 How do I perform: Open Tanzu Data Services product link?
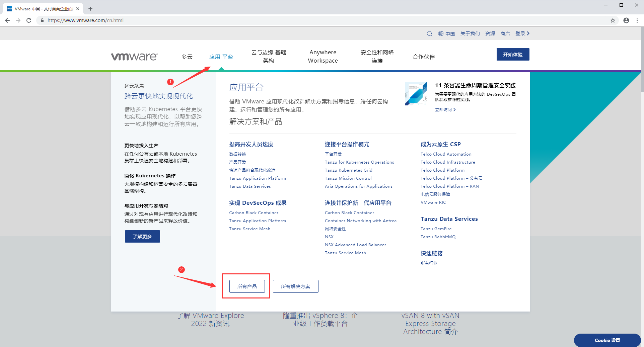(250, 186)
